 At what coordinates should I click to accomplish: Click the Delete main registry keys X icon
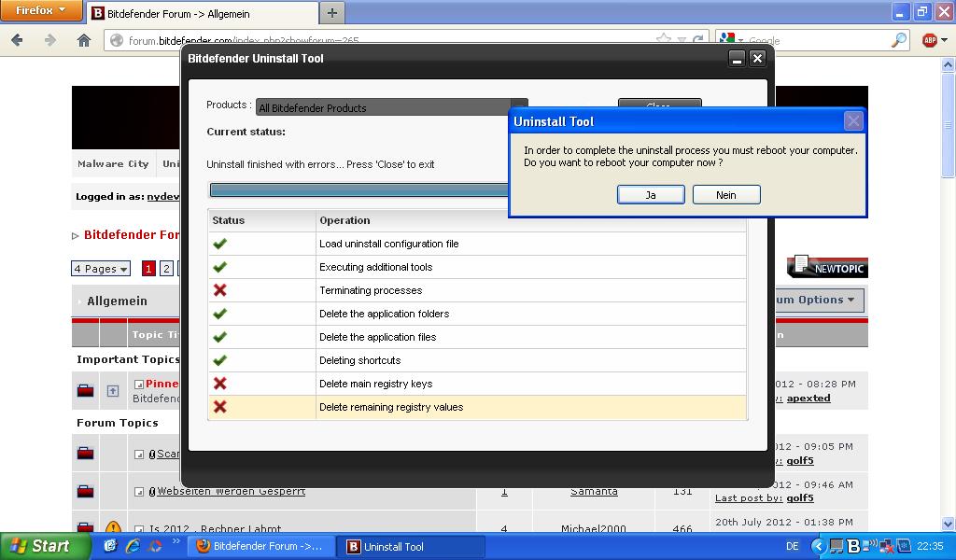coord(220,384)
